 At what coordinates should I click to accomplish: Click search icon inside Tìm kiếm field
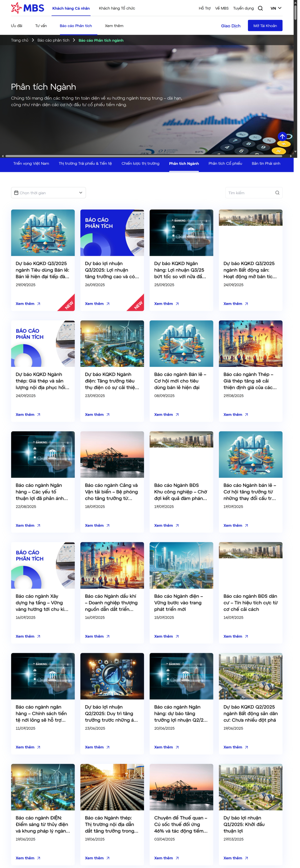277,193
